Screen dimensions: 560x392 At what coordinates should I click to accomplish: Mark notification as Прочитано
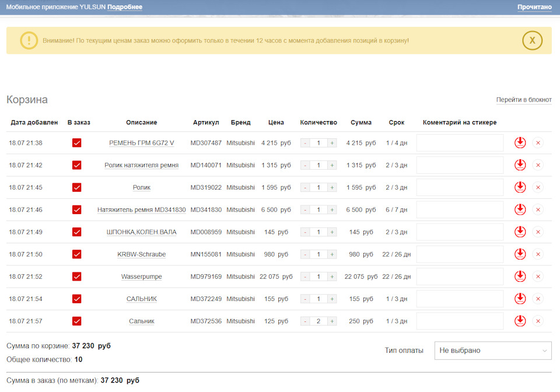(x=534, y=7)
